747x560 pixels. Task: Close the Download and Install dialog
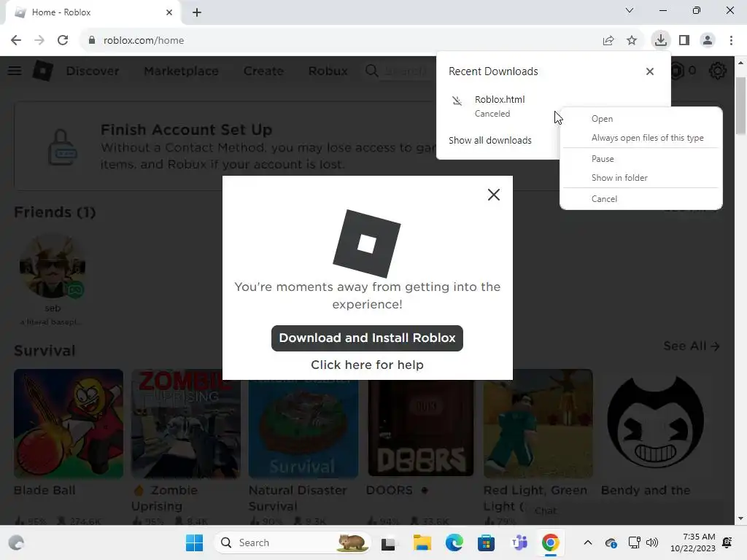point(494,194)
